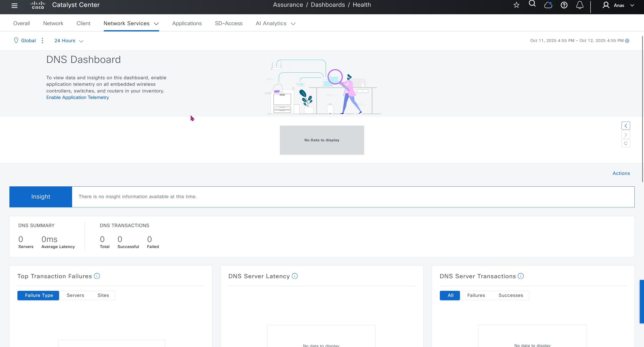Click the time range settings gear
Viewport: 644px width, 347px height.
click(x=627, y=41)
